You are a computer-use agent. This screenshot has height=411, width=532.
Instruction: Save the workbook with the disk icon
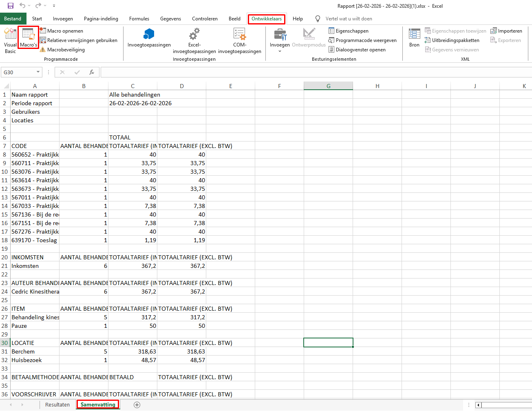[11, 6]
